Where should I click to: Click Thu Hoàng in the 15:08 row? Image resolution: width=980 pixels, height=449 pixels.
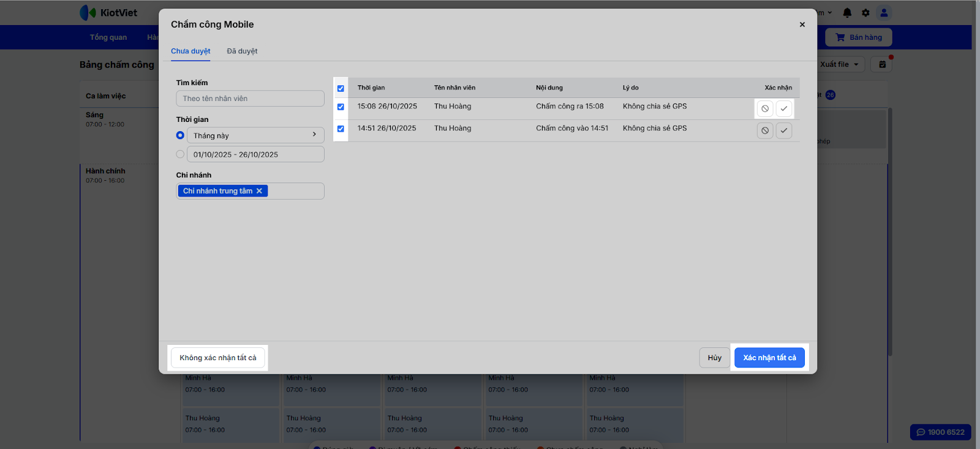tap(453, 107)
